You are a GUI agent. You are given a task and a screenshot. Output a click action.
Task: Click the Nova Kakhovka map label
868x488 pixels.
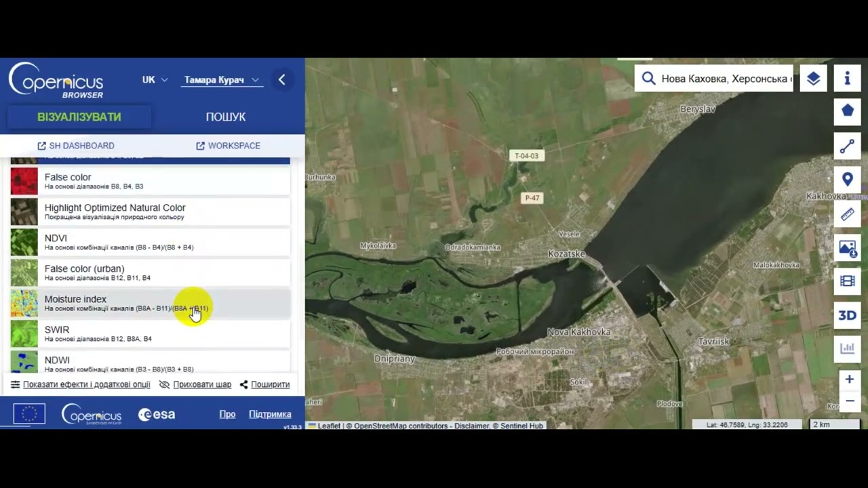(x=579, y=332)
